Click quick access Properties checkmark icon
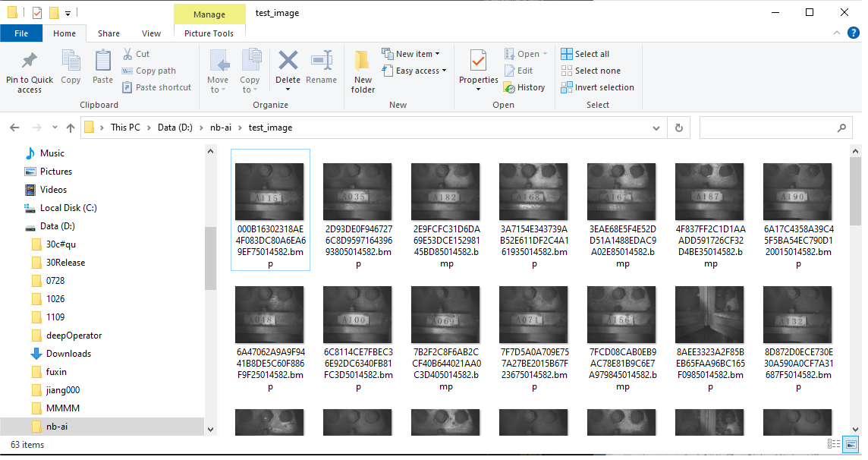Screen dimensions: 868x460 tap(37, 12)
